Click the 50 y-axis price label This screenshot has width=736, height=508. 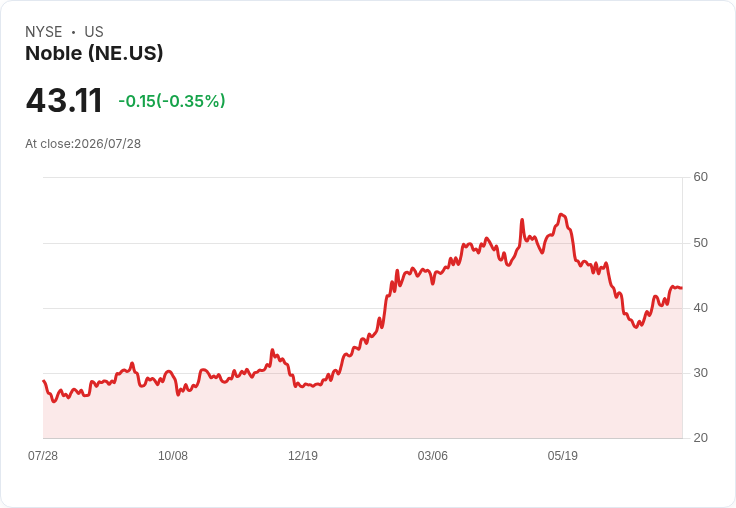pos(700,243)
